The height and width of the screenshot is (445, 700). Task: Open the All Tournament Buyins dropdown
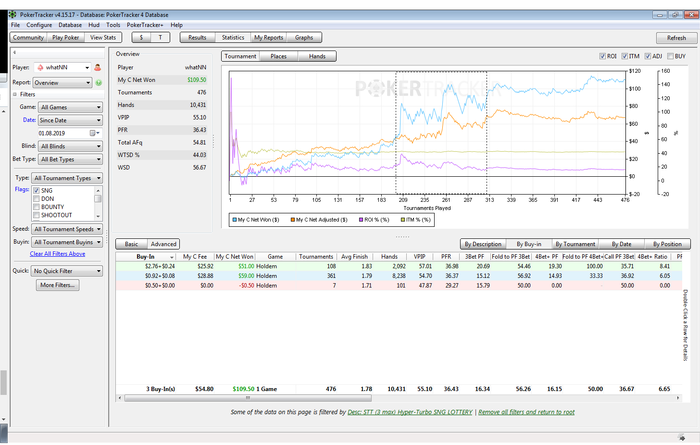coord(67,242)
